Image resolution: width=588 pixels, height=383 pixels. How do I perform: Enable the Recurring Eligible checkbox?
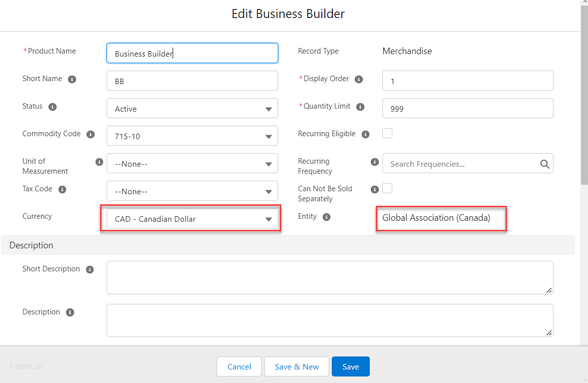click(387, 133)
